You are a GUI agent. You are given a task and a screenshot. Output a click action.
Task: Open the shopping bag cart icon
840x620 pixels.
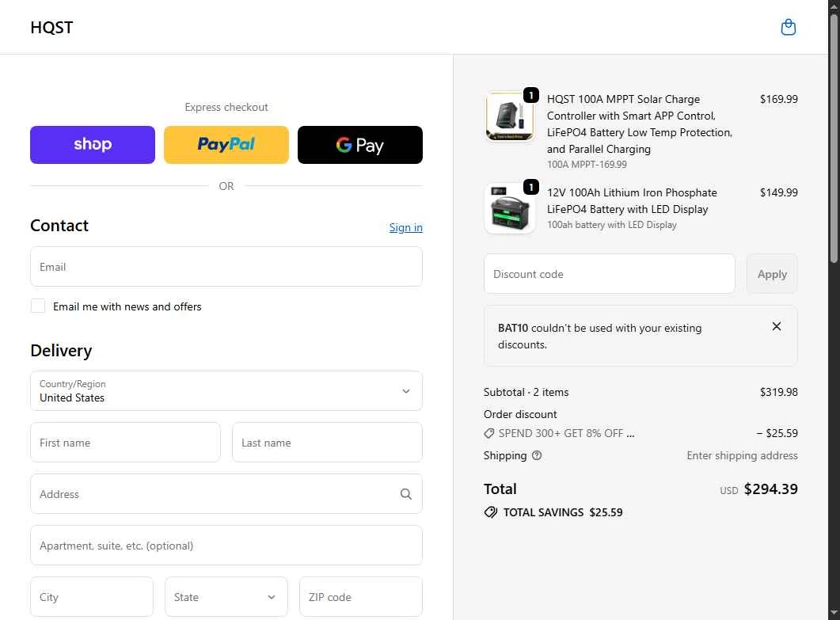[x=788, y=27]
